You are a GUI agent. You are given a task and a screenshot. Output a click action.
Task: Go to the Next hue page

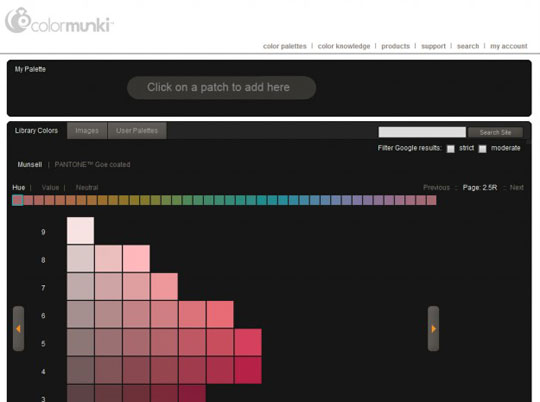point(517,187)
